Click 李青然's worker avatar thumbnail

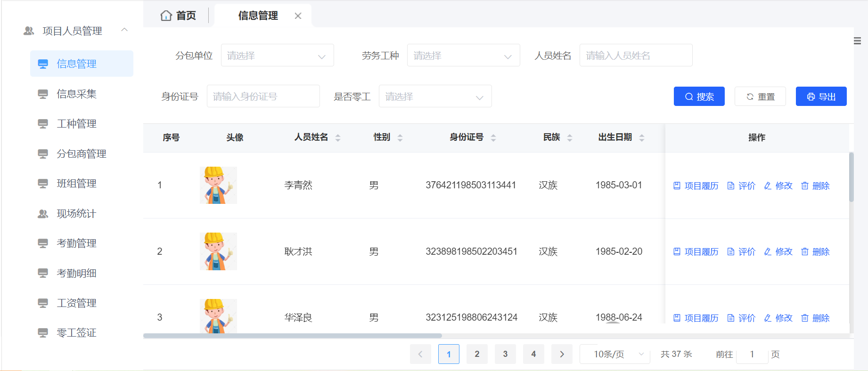218,185
